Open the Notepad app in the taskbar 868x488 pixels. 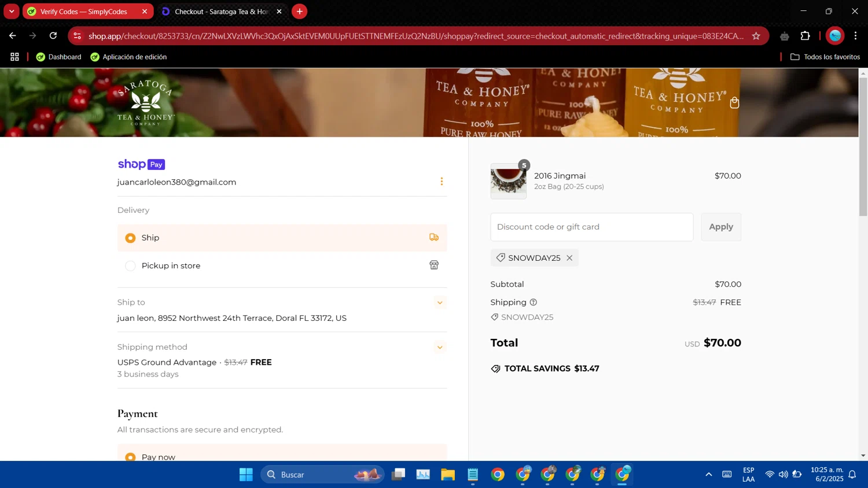tap(473, 475)
